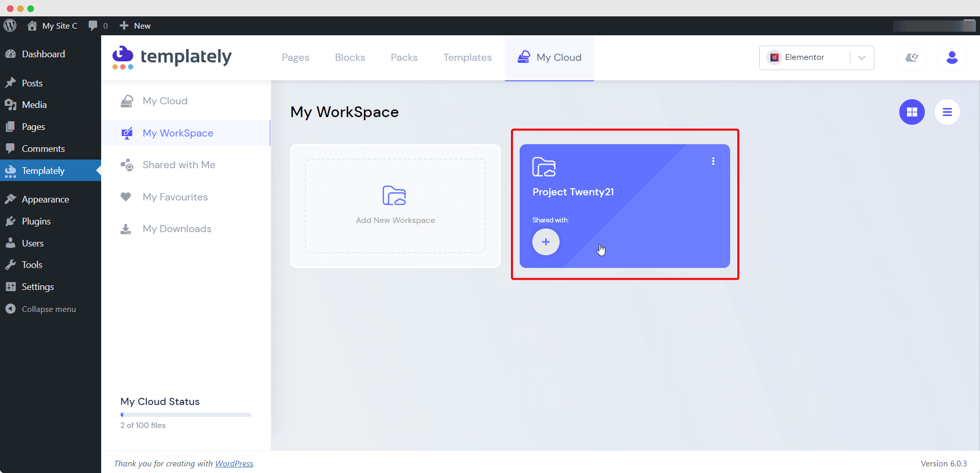Follow the WordPress footer link
The width and height of the screenshot is (980, 473).
pyautogui.click(x=234, y=463)
